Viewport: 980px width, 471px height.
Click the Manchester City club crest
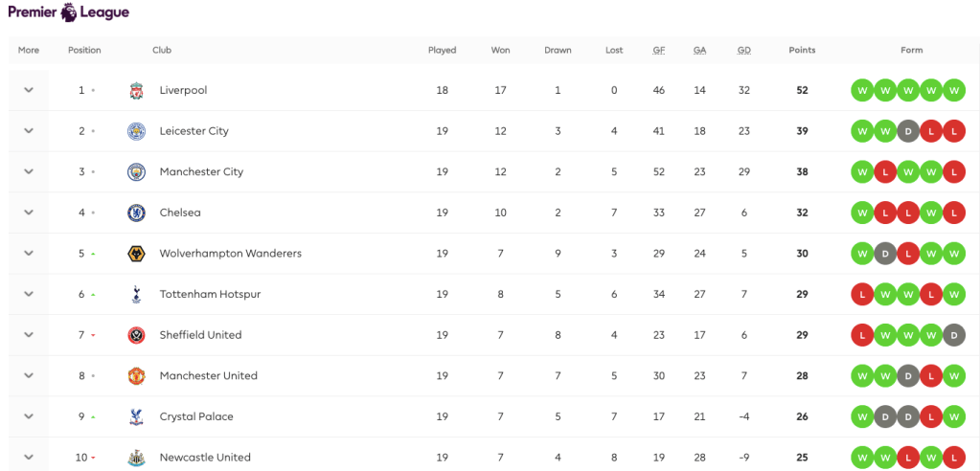(136, 172)
